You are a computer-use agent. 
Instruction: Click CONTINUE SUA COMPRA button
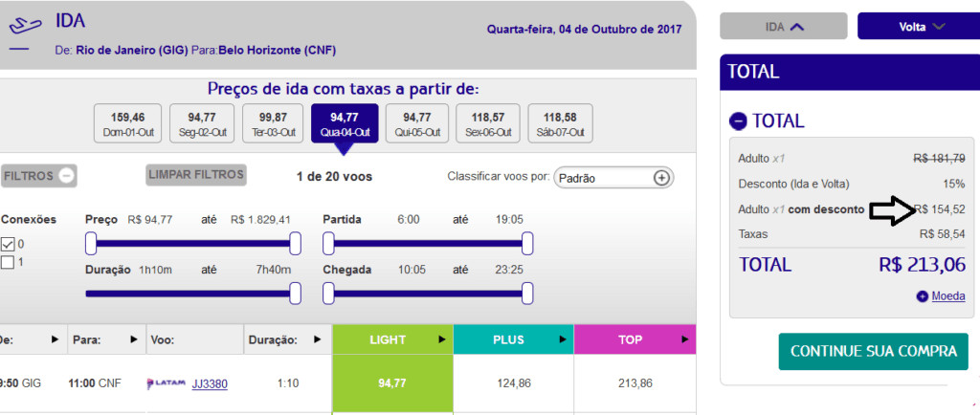tap(874, 351)
